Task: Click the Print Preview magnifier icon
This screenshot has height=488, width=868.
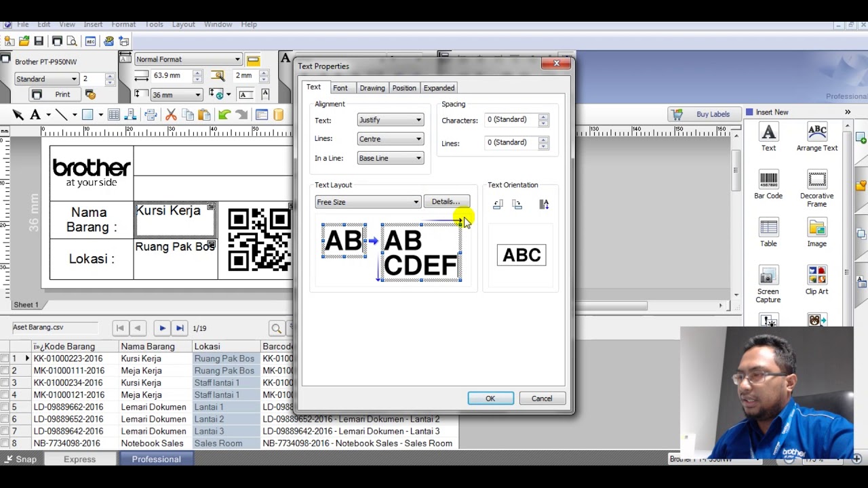Action: click(71, 41)
